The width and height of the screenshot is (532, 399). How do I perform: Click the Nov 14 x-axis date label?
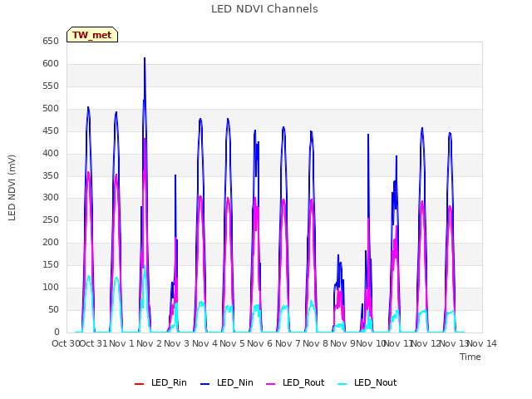coord(482,343)
